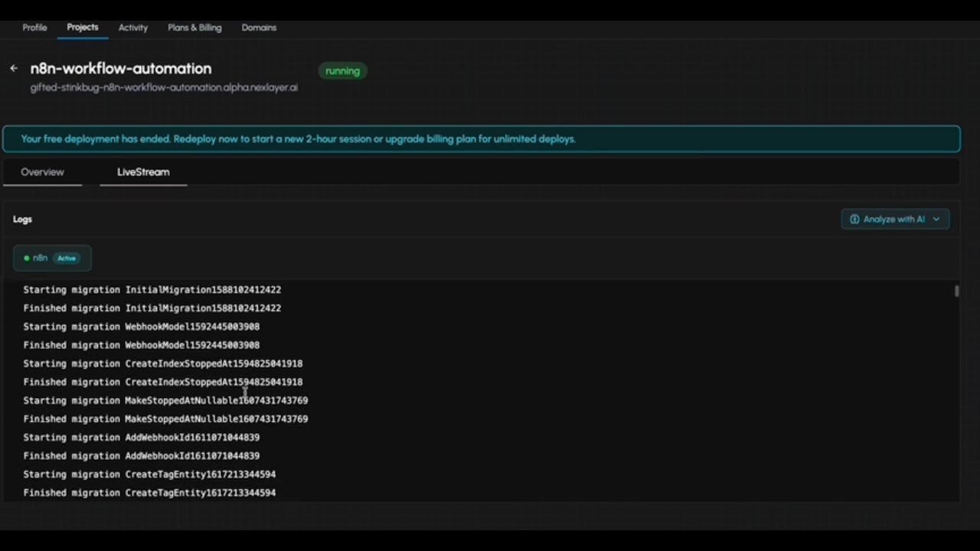
Task: Click the info icon inside Analyze with AI
Action: tap(854, 219)
